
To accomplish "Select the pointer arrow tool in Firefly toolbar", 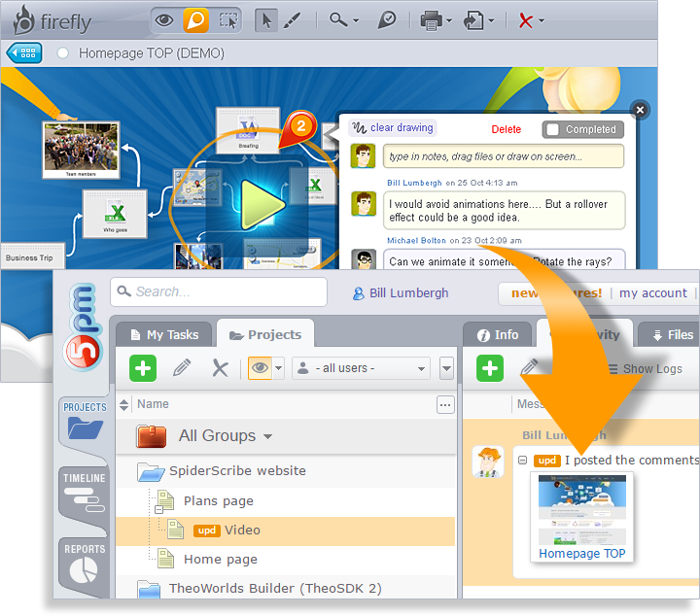I will pyautogui.click(x=266, y=20).
